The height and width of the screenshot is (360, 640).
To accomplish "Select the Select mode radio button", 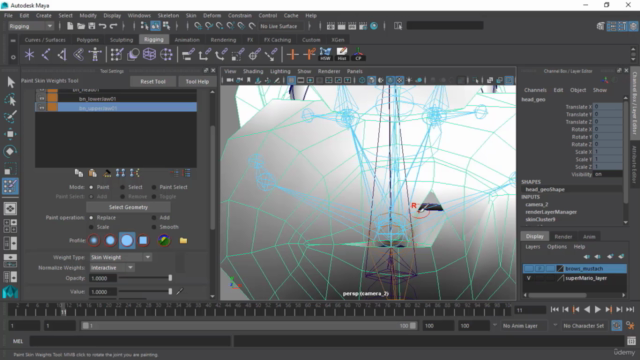I will (x=122, y=187).
